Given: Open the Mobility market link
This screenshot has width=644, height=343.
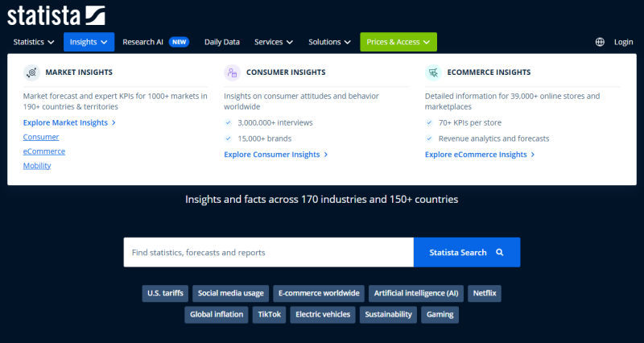Looking at the screenshot, I should coord(37,166).
